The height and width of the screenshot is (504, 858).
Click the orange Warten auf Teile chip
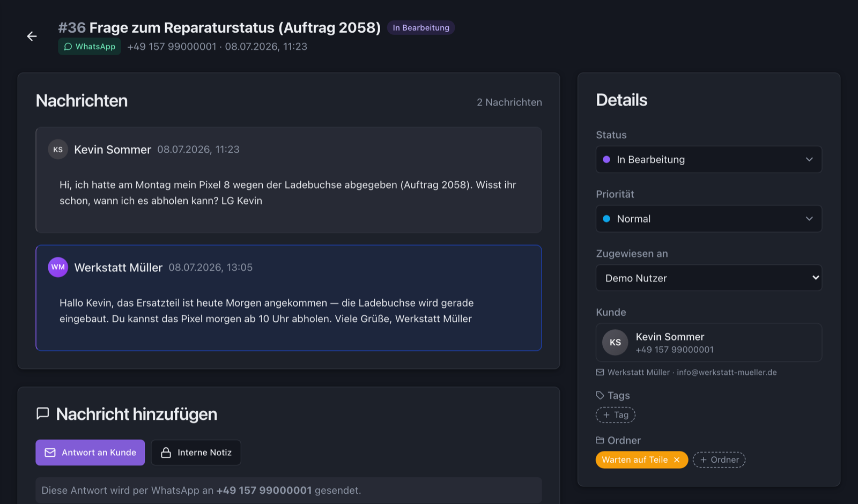635,460
